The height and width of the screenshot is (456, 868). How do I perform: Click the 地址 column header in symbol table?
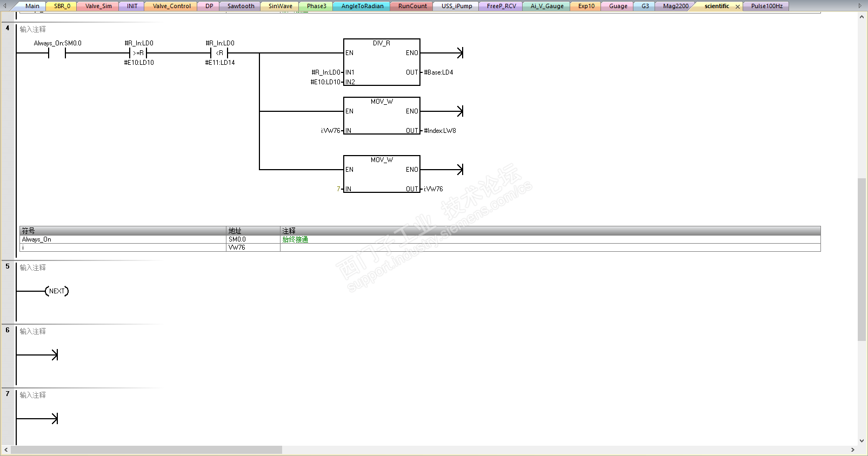click(253, 231)
